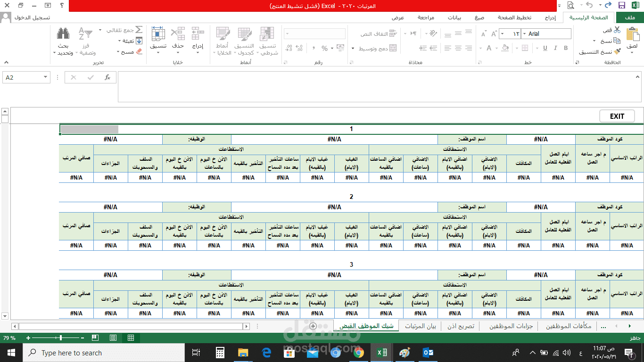Click the Cut (قص) scissors icon

pyautogui.click(x=617, y=30)
